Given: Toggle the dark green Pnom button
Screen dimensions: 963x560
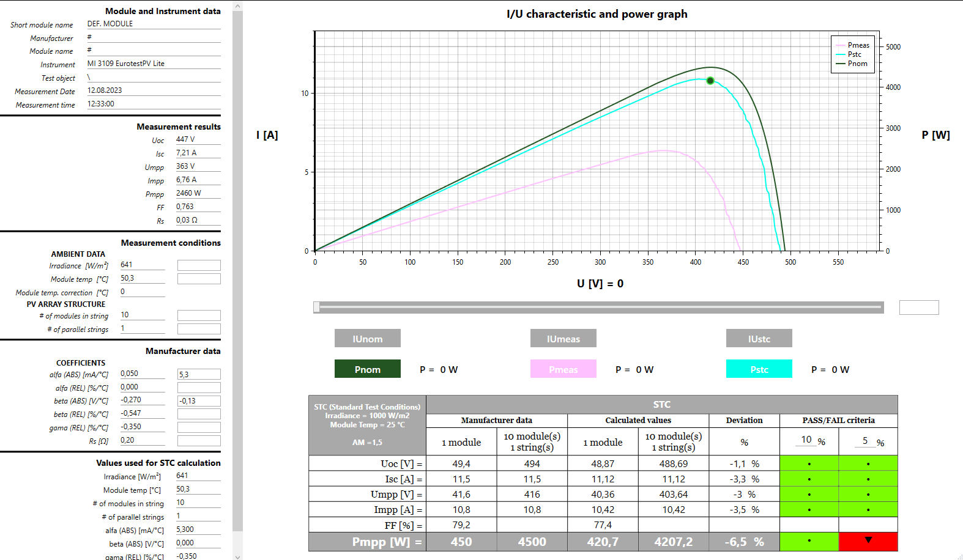Looking at the screenshot, I should [x=367, y=369].
